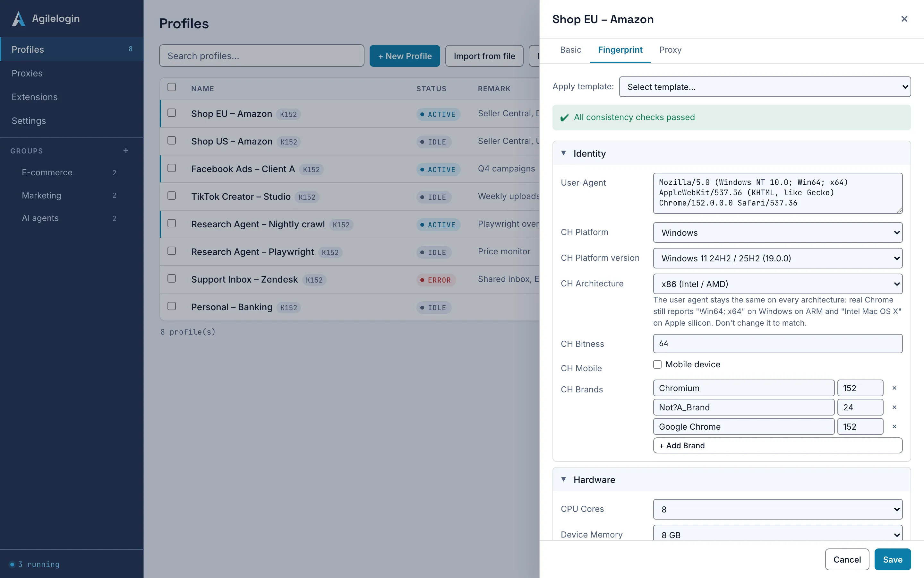This screenshot has width=924, height=578.
Task: Click the Research Agent – Playwright profile name
Action: pos(252,251)
